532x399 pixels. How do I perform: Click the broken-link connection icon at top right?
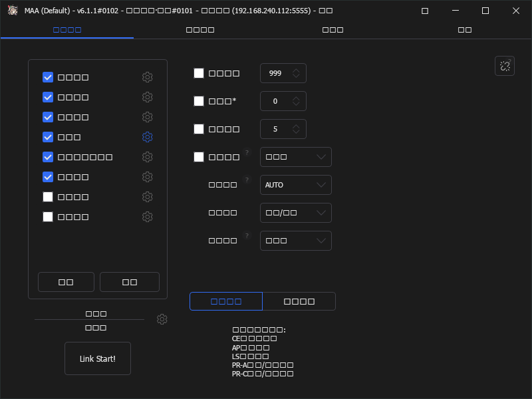pyautogui.click(x=505, y=66)
